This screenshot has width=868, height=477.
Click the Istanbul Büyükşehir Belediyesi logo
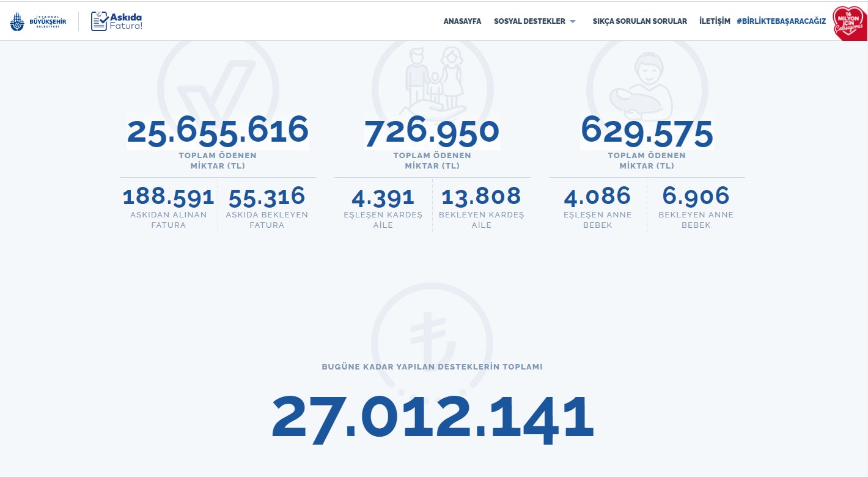(x=38, y=21)
